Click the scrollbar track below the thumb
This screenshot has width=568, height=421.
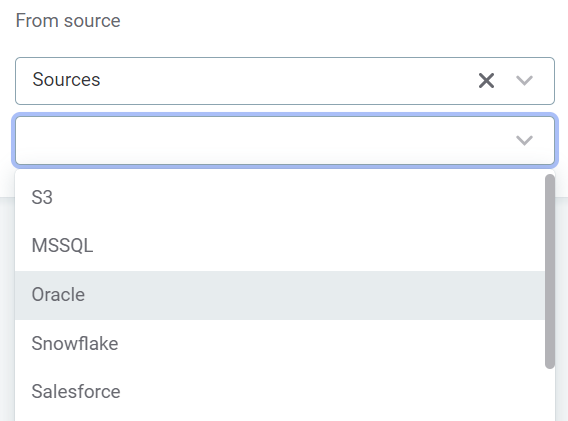pos(550,395)
